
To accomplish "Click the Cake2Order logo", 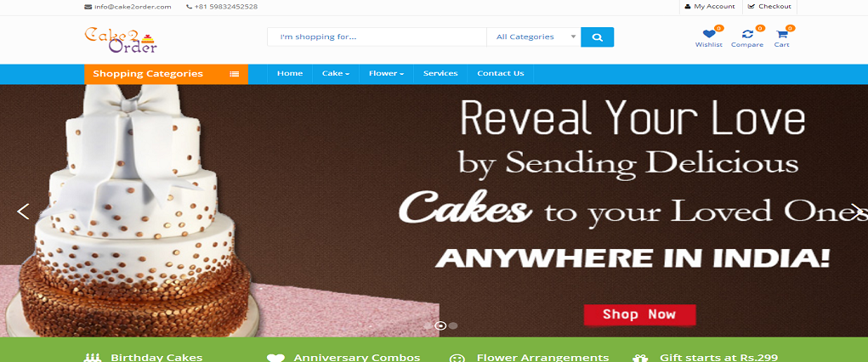I will pyautogui.click(x=121, y=41).
